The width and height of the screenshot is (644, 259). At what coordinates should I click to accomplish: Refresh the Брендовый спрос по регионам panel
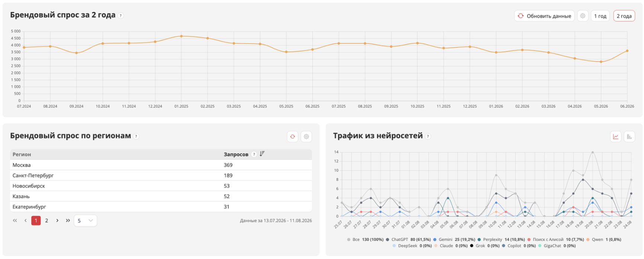tap(292, 137)
